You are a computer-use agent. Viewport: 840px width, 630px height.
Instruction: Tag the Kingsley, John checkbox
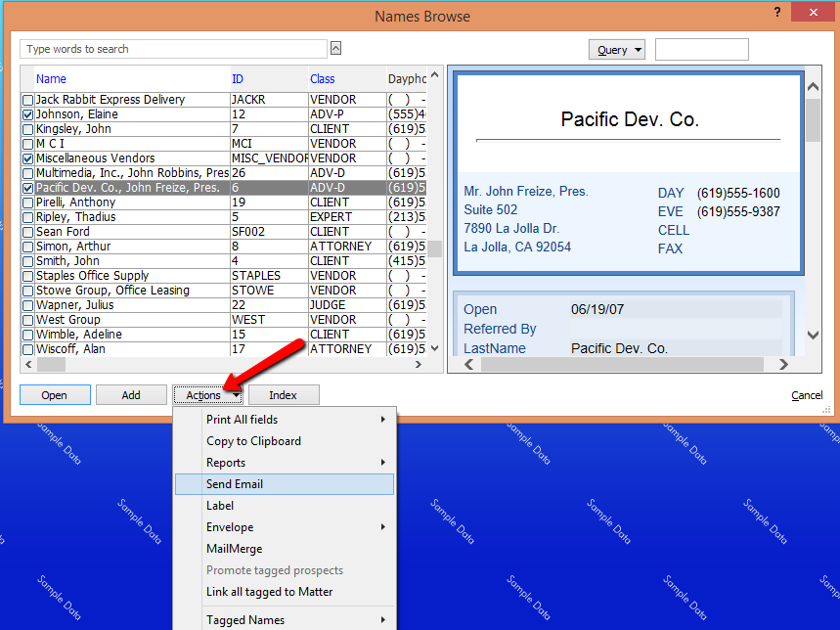click(x=27, y=130)
